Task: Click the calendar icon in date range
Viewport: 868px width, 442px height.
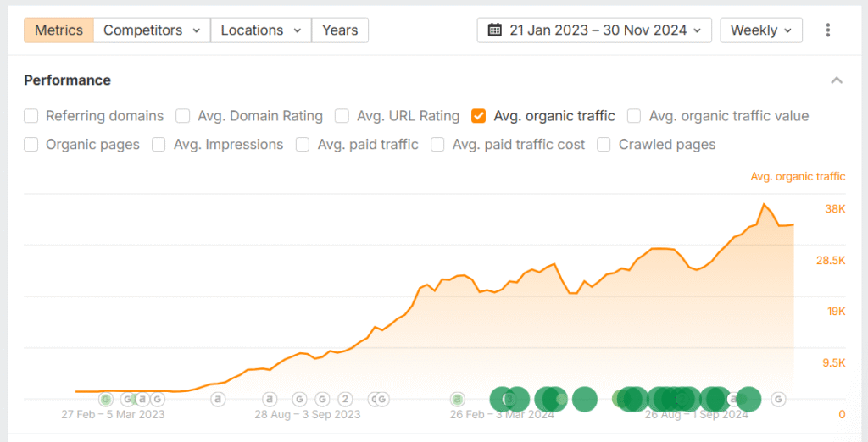Action: [495, 30]
